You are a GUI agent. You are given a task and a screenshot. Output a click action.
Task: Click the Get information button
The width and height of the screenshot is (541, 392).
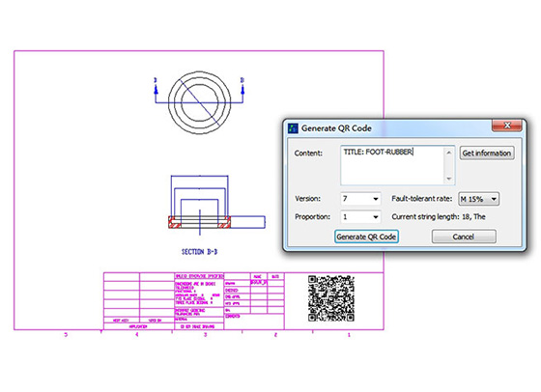click(x=487, y=153)
